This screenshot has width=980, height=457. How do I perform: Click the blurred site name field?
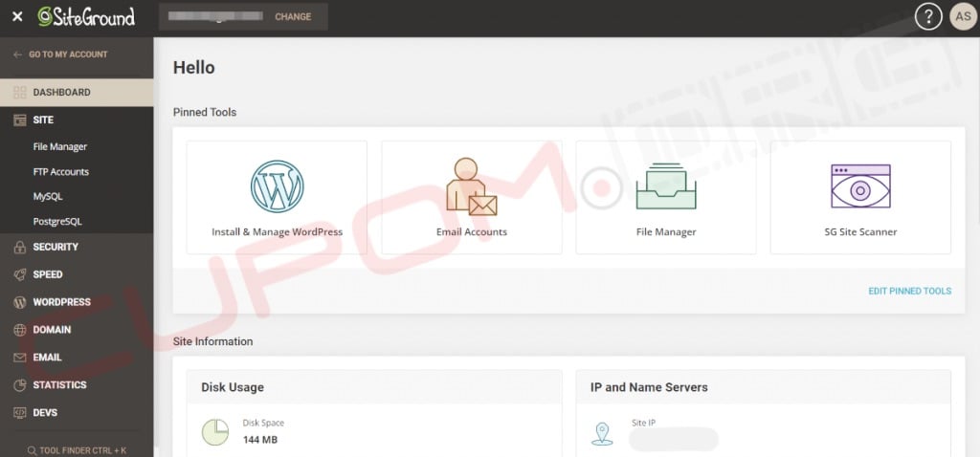[216, 16]
